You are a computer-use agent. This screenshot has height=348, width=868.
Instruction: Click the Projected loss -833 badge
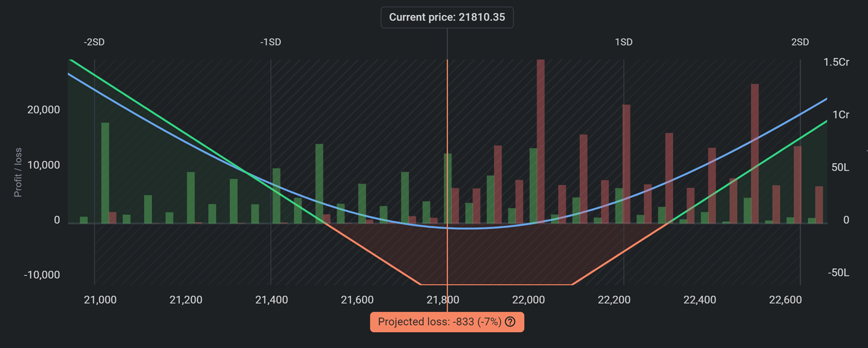tap(440, 322)
